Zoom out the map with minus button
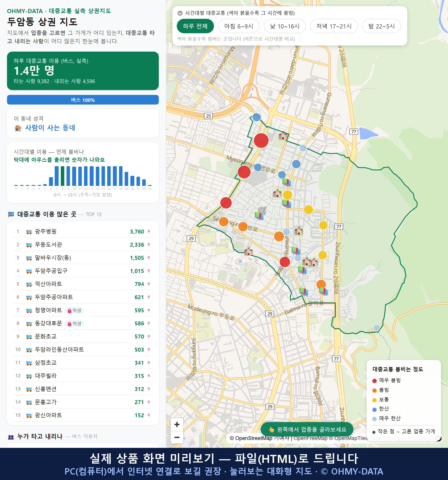448x480 pixels. coord(177,437)
